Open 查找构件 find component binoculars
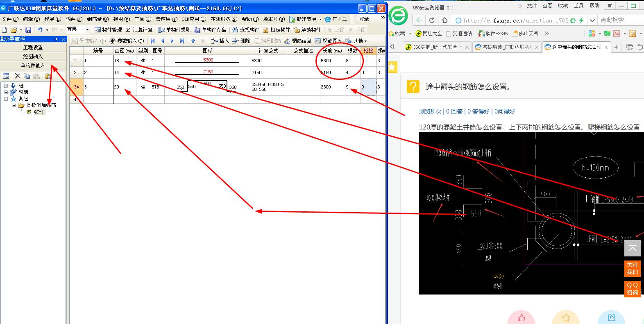Image resolution: width=644 pixels, height=324 pixels. [246, 30]
